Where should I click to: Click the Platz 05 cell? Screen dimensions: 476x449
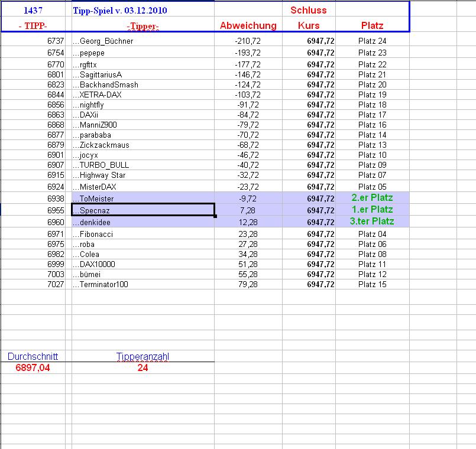click(x=372, y=187)
